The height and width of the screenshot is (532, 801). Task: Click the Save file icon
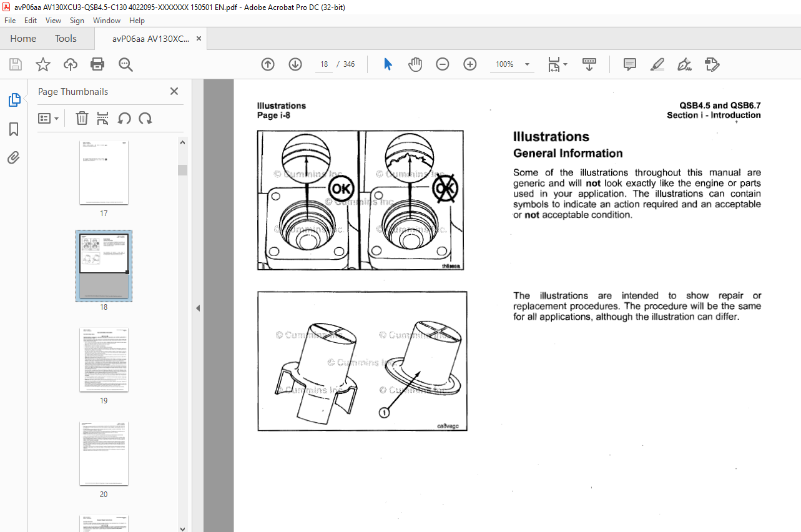[x=16, y=64]
